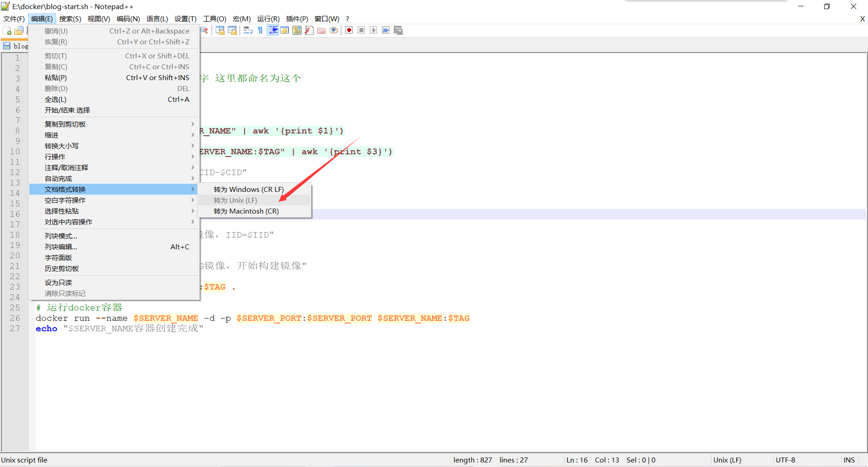Open the 设置(T) menu

(x=186, y=19)
